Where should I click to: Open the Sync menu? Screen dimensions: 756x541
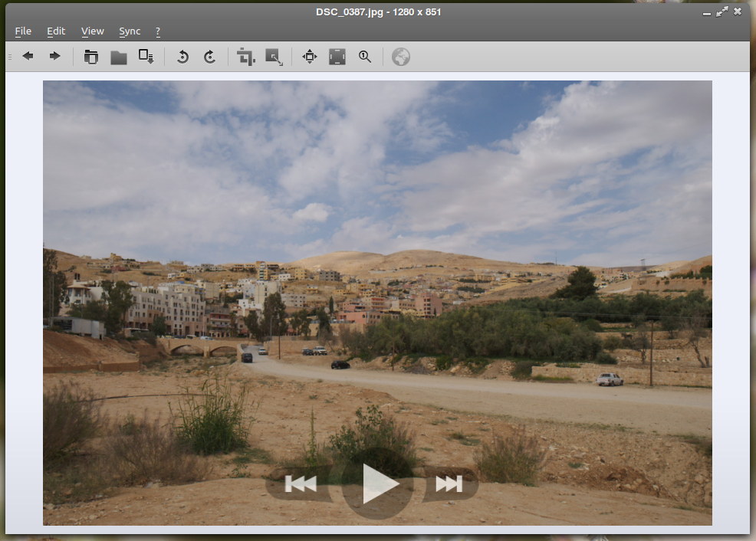tap(130, 31)
